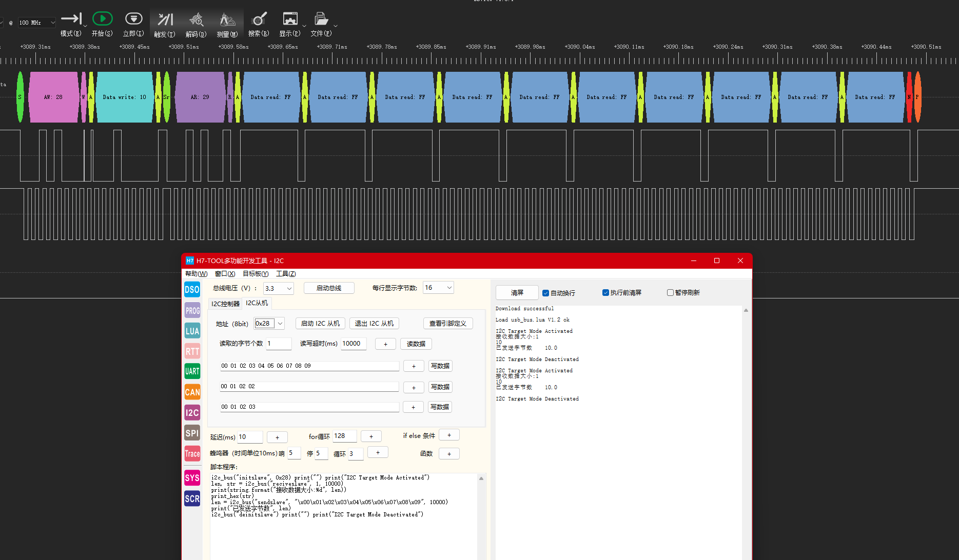
Task: Open the Trace panel icon
Action: [x=192, y=453]
